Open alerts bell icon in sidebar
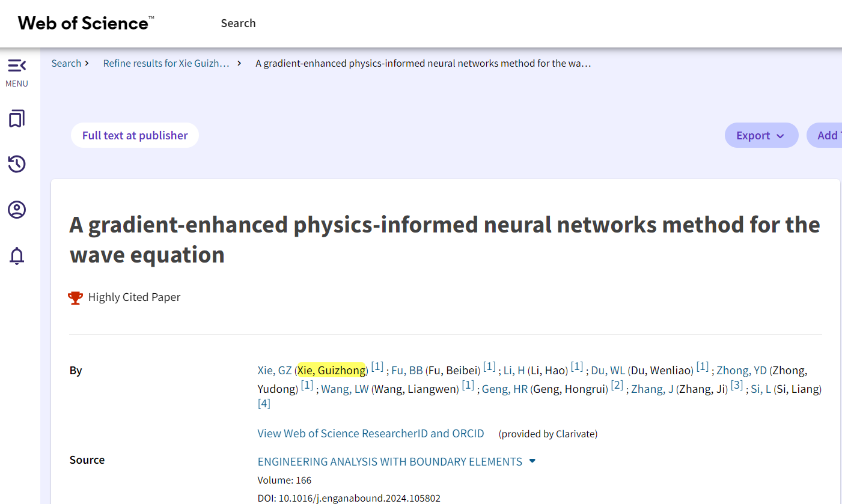The width and height of the screenshot is (842, 504). pos(17,256)
